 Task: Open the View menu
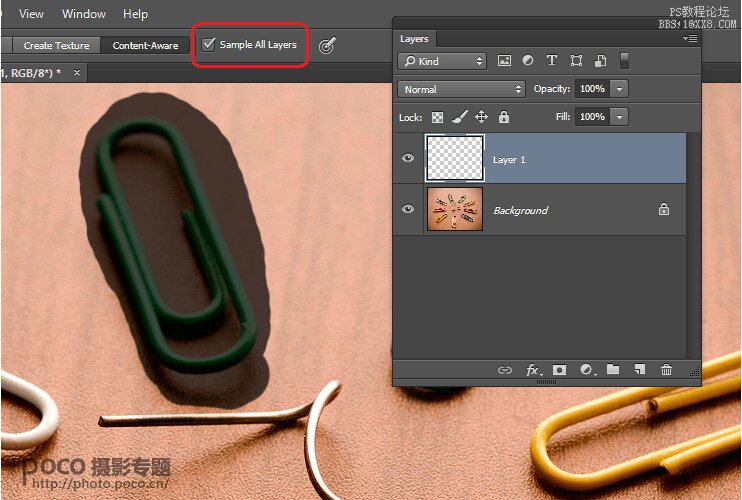point(31,14)
